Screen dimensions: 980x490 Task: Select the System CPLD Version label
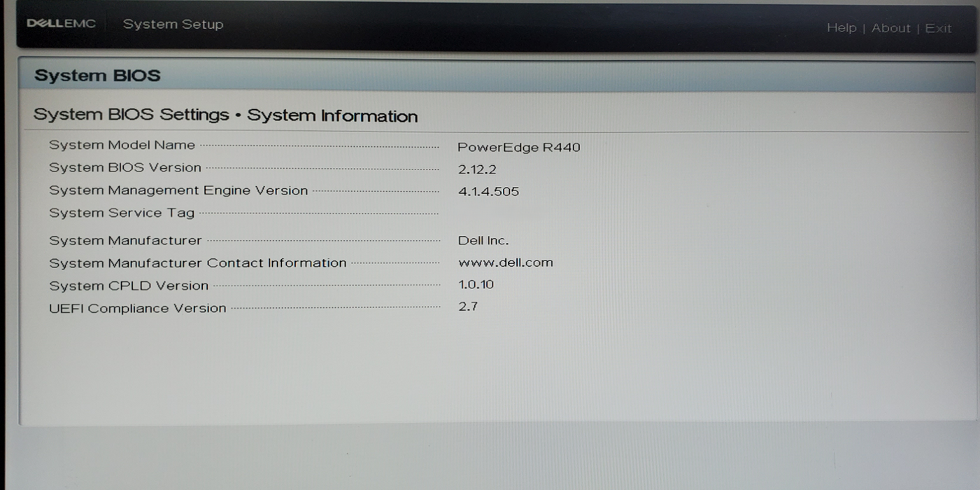129,286
